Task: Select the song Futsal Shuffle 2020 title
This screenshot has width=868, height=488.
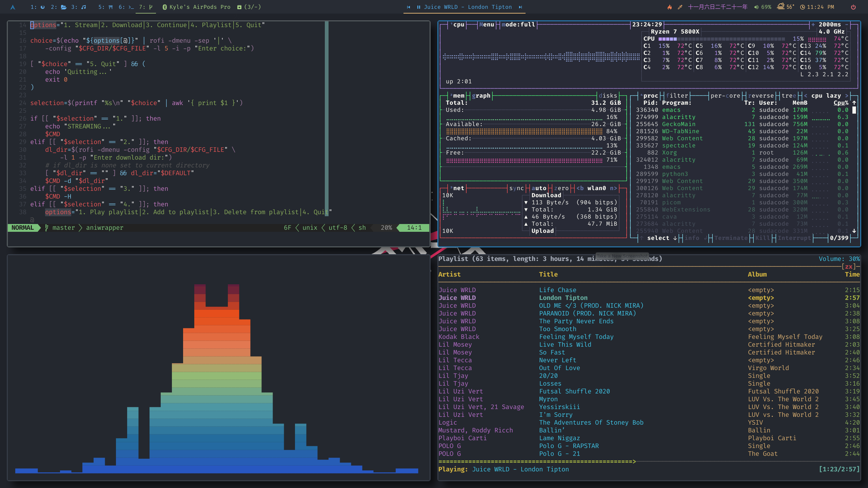Action: coord(574,391)
